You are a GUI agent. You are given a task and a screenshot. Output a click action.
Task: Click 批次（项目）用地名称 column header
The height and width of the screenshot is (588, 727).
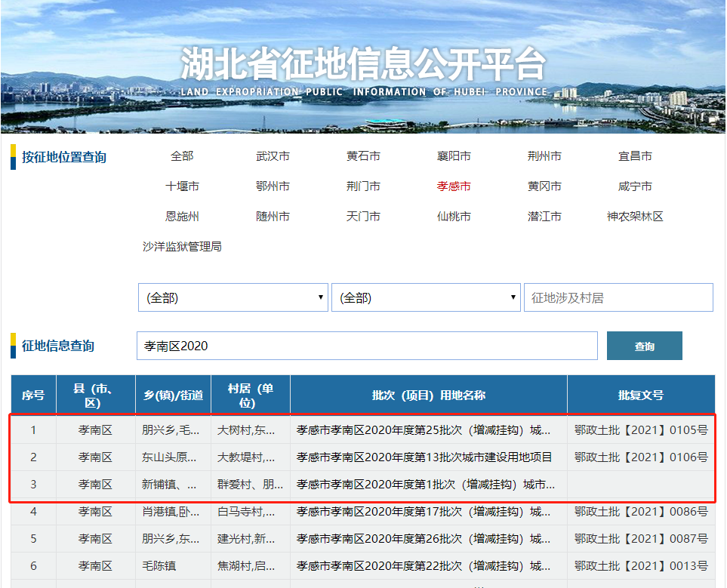tap(428, 396)
